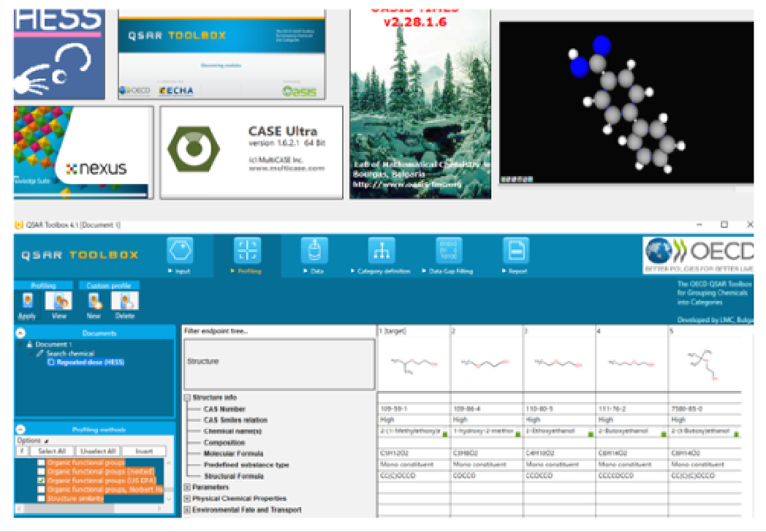Screen dimensions: 766x532
Task: Click the Select All button
Action: point(52,451)
